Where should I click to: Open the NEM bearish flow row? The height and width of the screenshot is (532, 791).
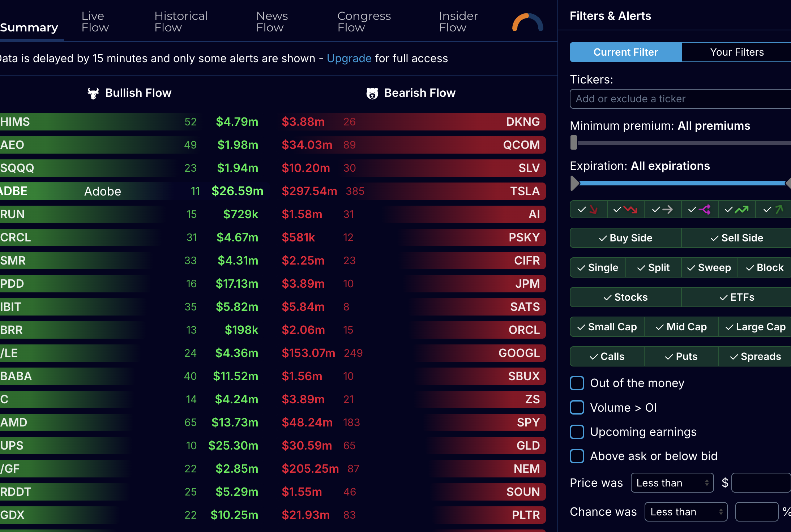tap(412, 469)
